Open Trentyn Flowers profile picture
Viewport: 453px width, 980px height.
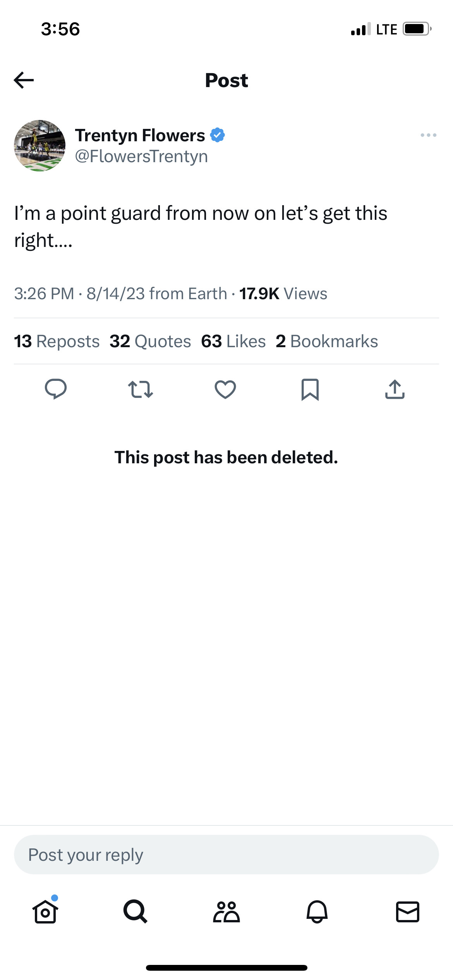pos(39,146)
